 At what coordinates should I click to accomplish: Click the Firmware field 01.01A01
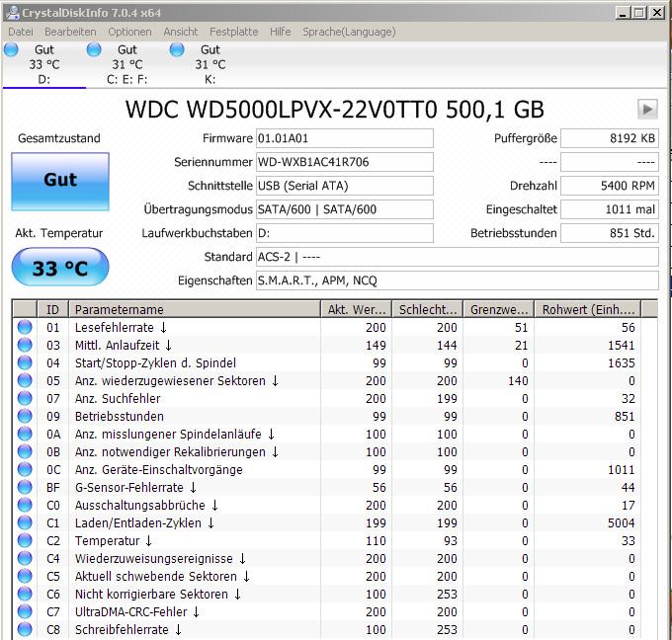[345, 138]
